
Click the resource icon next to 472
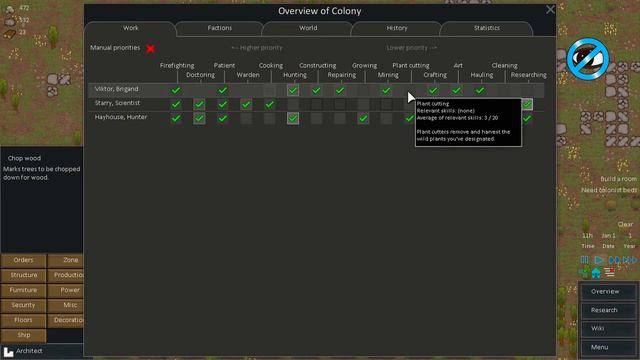point(10,8)
